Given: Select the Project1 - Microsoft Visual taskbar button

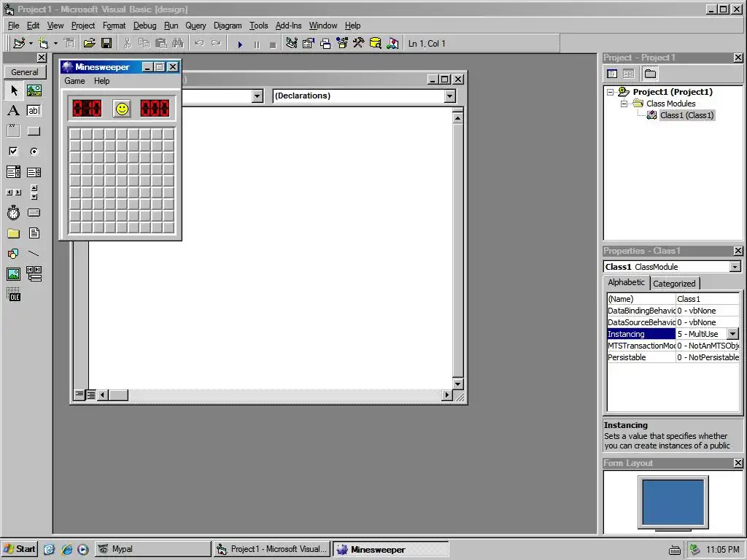Looking at the screenshot, I should [271, 549].
